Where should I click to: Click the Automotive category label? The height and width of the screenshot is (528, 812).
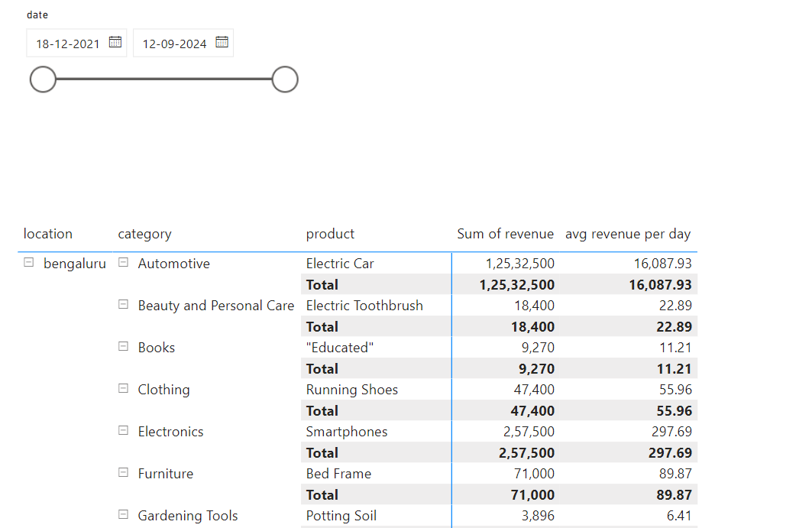pyautogui.click(x=173, y=264)
